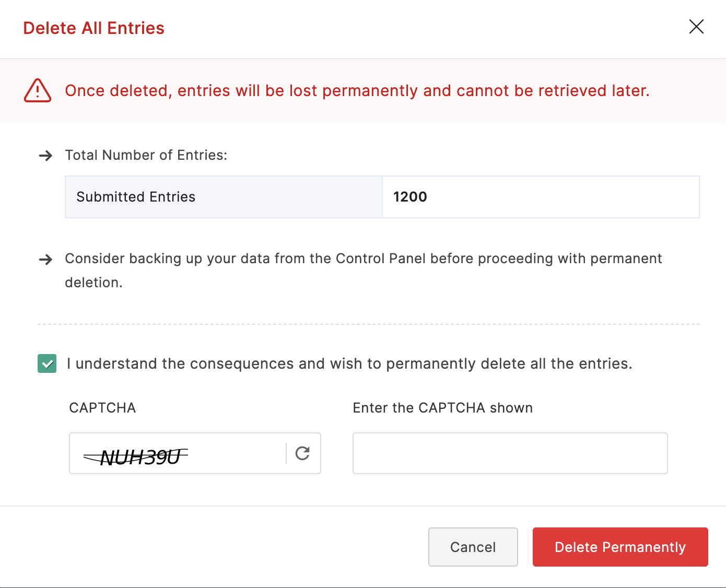Click the 'Delete All Entries' dialog title

(94, 28)
